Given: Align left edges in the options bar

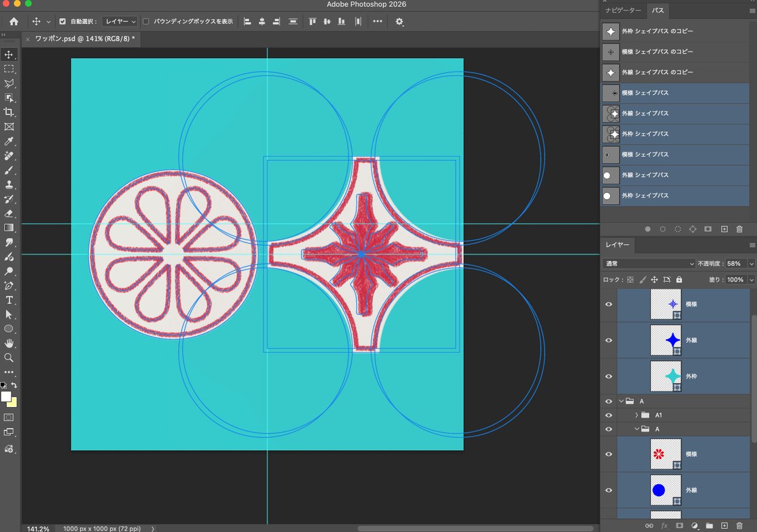Looking at the screenshot, I should pyautogui.click(x=247, y=21).
